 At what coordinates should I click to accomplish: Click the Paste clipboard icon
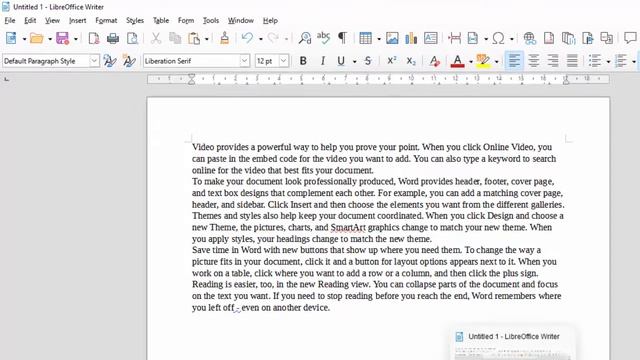tap(194, 38)
